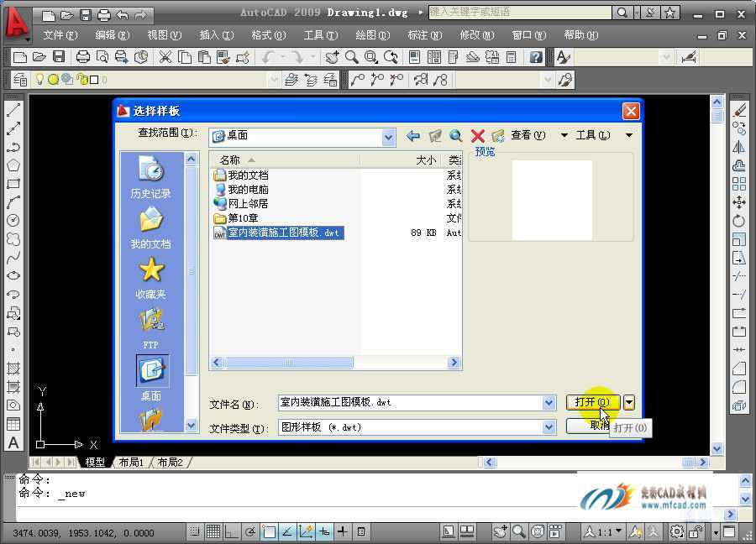The height and width of the screenshot is (544, 756).
Task: Click the file name input field
Action: click(x=411, y=402)
